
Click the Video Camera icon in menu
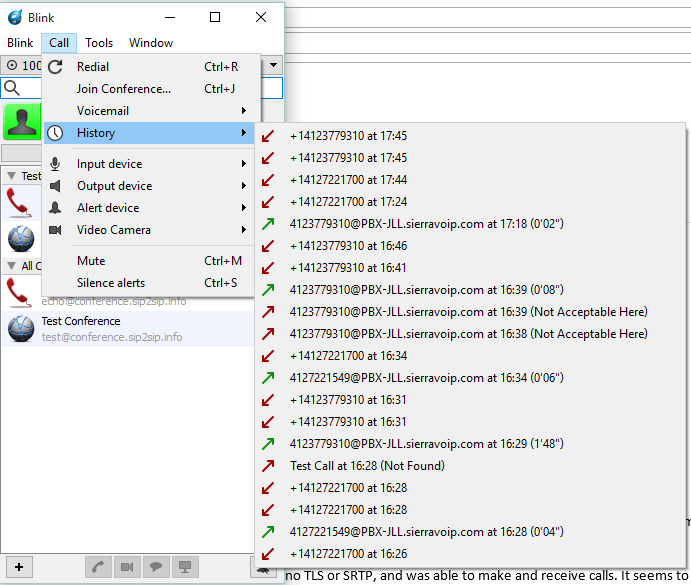tap(55, 230)
